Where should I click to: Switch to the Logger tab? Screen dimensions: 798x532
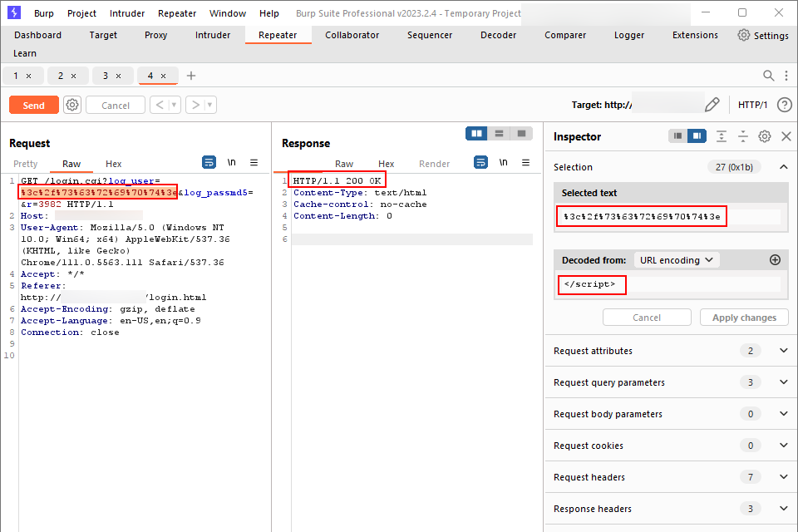(x=629, y=35)
